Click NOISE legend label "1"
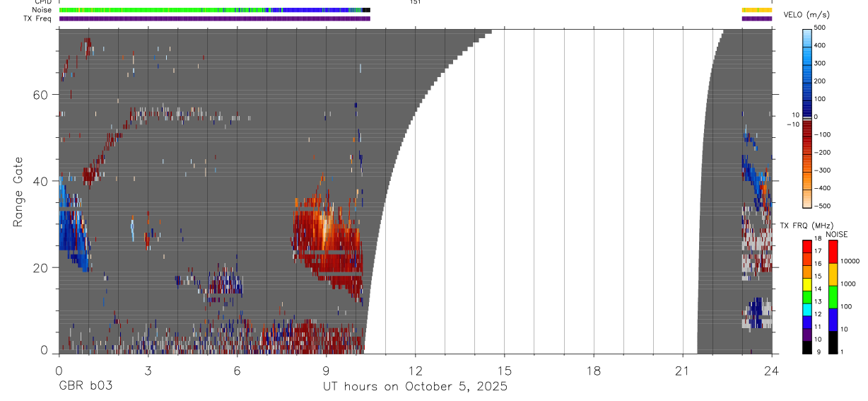Image resolution: width=868 pixels, height=401 pixels. click(842, 352)
